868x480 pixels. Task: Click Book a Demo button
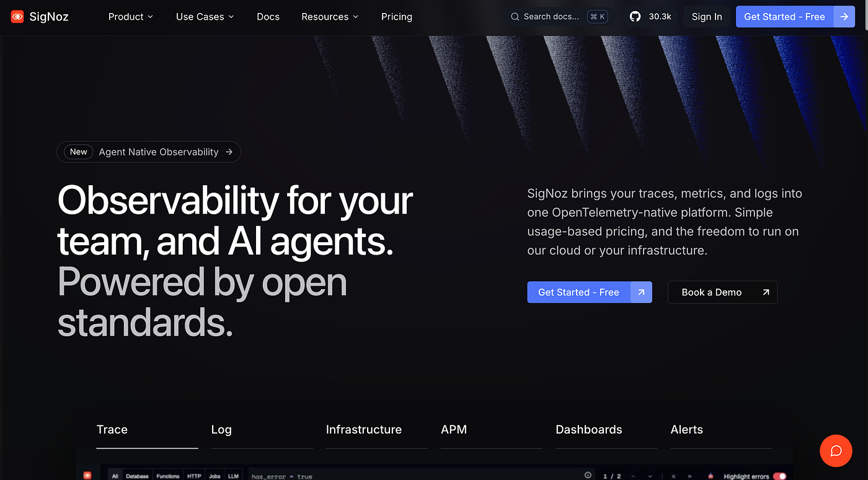tap(722, 292)
